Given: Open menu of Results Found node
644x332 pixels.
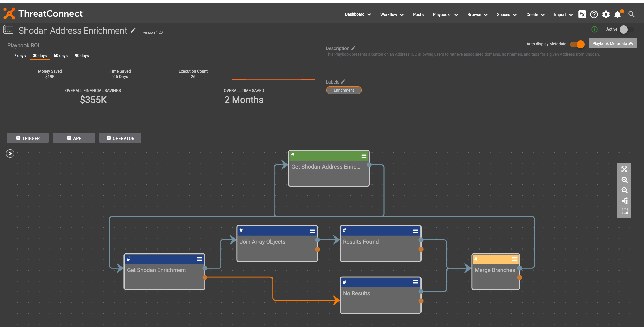Looking at the screenshot, I should (415, 231).
